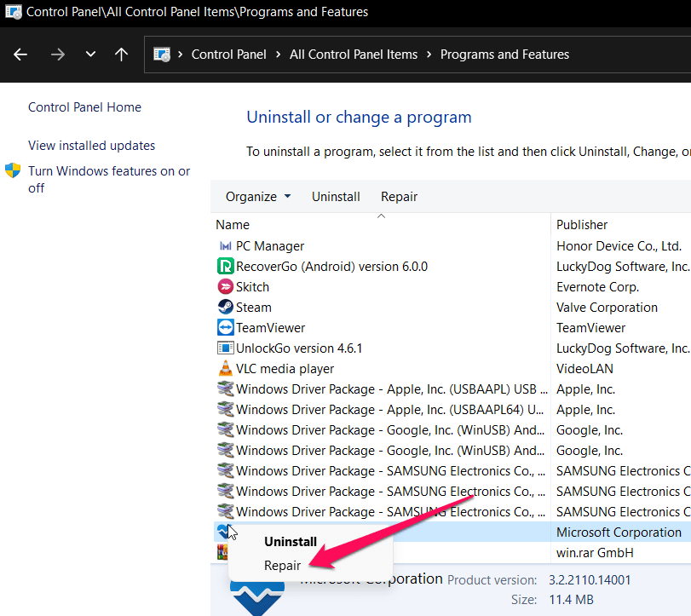Screen dimensions: 691x616
Task: Click icon of Apple USBAAPL64 driver package
Action: pyautogui.click(x=225, y=409)
